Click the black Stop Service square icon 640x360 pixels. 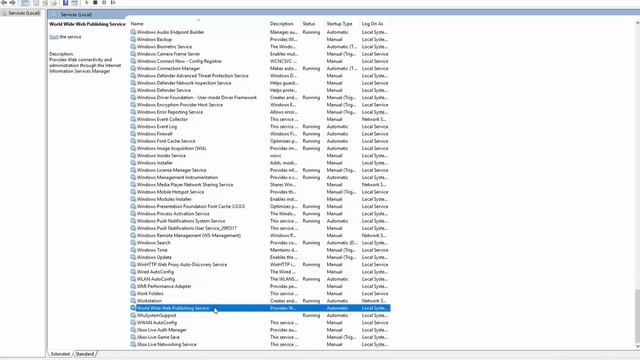coord(95,2)
